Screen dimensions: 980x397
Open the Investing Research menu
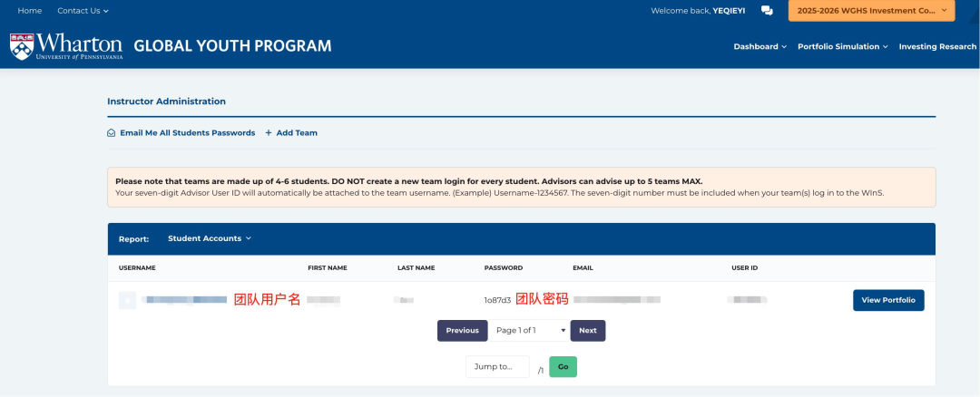click(937, 47)
